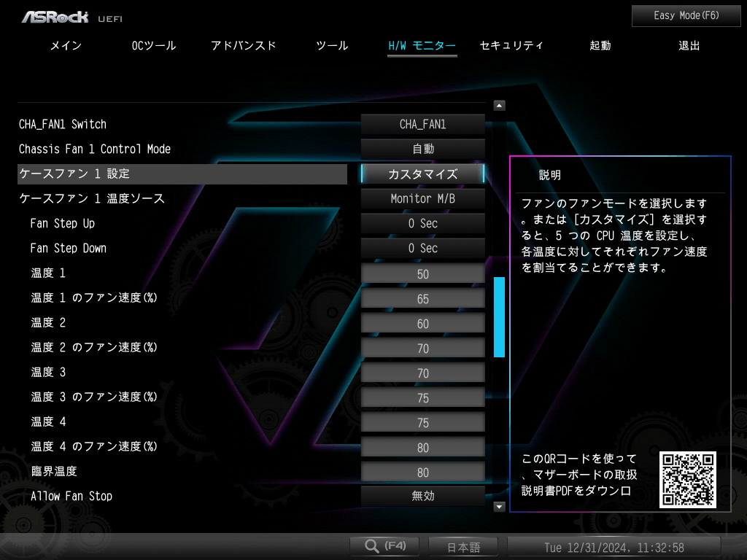Select the H/W モニター tab
Viewport: 747px width, 560px height.
(422, 46)
